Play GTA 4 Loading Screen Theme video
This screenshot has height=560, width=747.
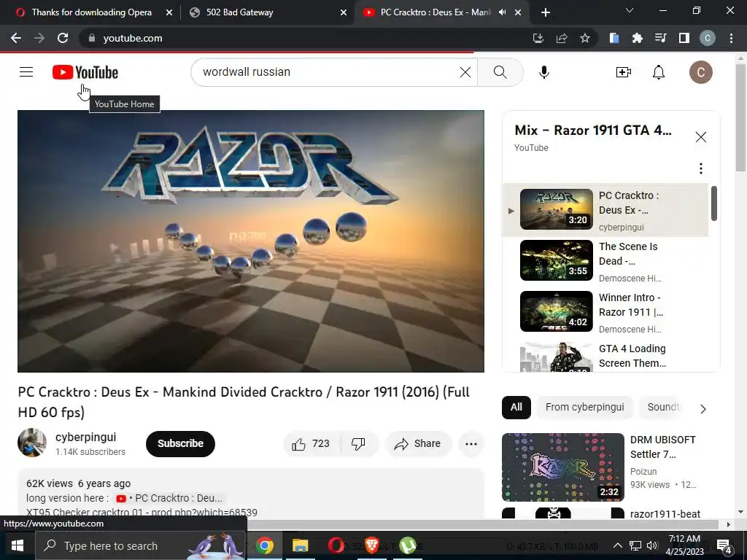pyautogui.click(x=605, y=356)
